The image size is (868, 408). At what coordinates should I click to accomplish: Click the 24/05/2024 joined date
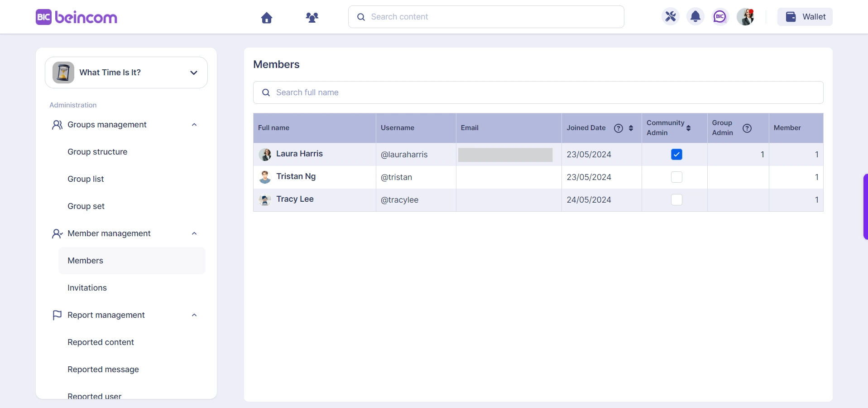coord(589,200)
